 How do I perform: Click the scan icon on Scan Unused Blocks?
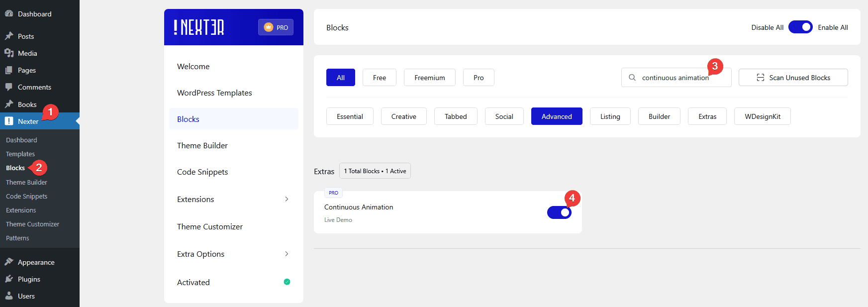point(760,78)
